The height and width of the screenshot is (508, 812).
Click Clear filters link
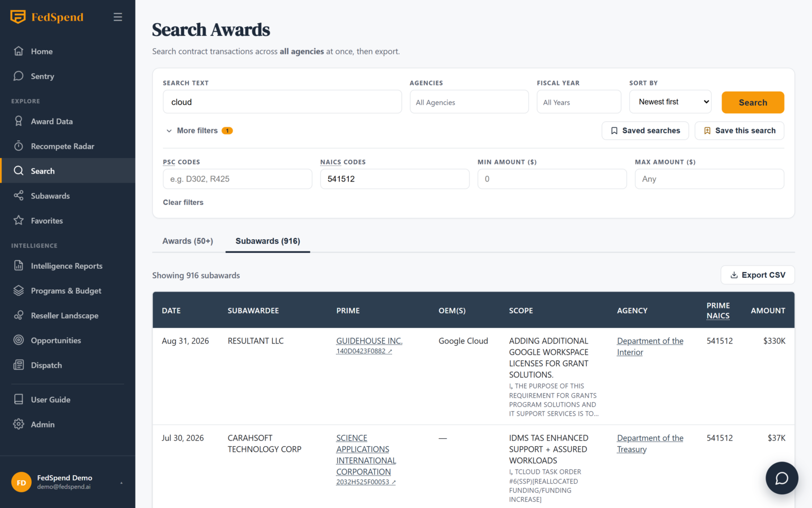183,202
